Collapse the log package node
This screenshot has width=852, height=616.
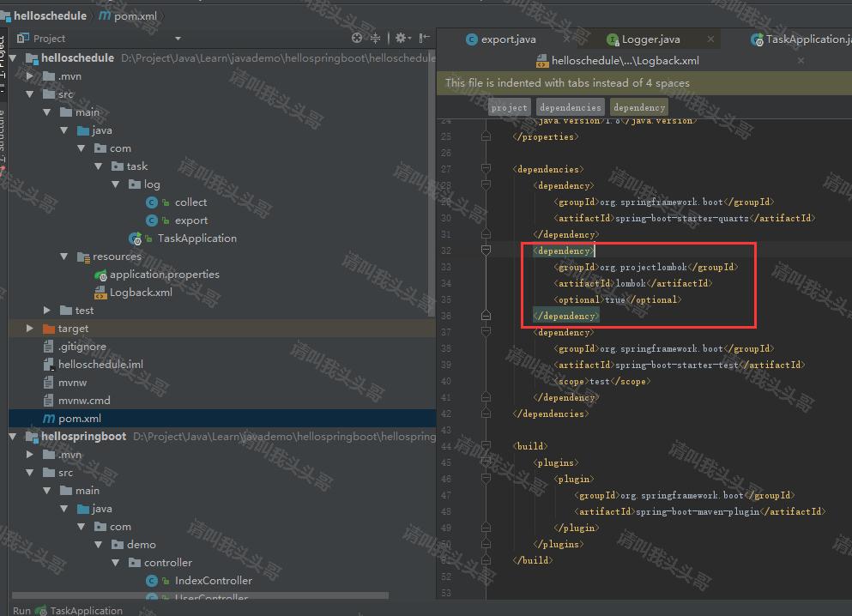pos(116,184)
